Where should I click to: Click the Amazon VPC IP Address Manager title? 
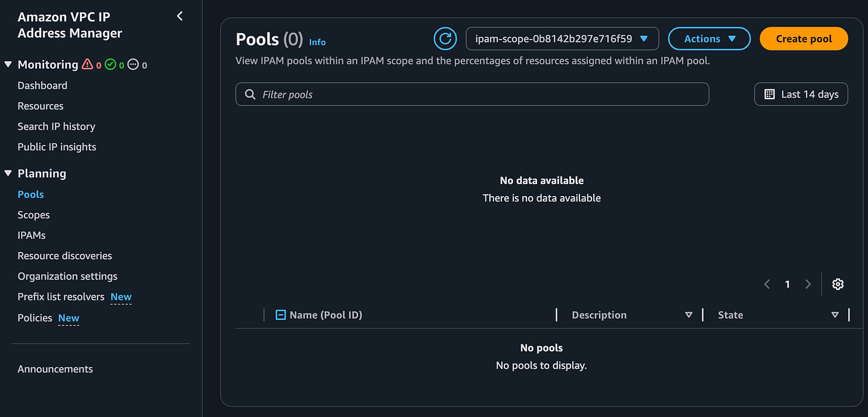pyautogui.click(x=70, y=25)
